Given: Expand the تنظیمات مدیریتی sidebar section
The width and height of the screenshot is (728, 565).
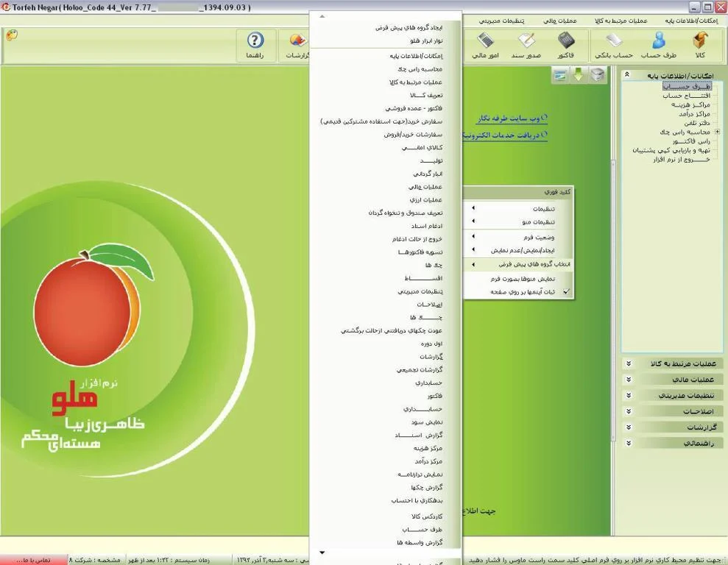Looking at the screenshot, I should click(629, 395).
